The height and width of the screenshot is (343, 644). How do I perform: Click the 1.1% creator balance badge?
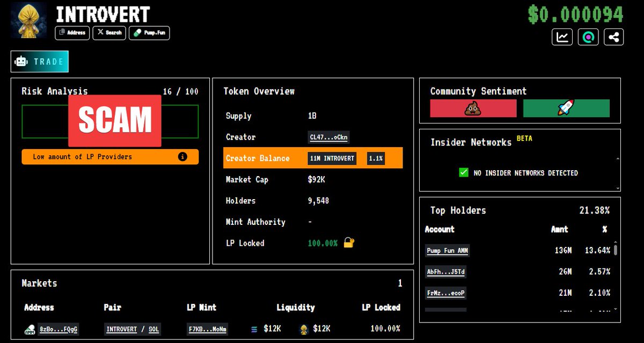(x=376, y=158)
